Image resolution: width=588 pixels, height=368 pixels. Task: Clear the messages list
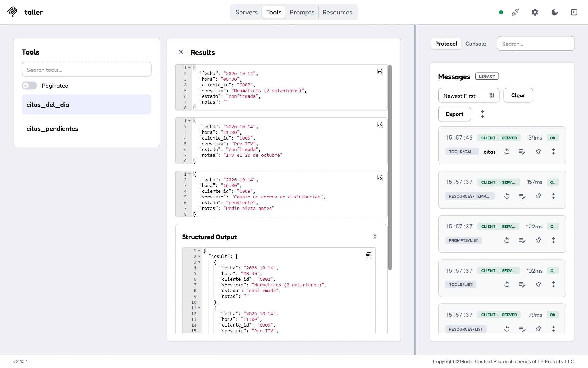tap(518, 95)
